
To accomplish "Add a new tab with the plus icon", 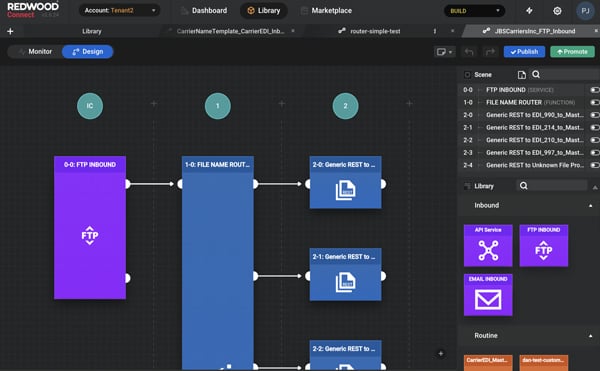I will [x=10, y=31].
